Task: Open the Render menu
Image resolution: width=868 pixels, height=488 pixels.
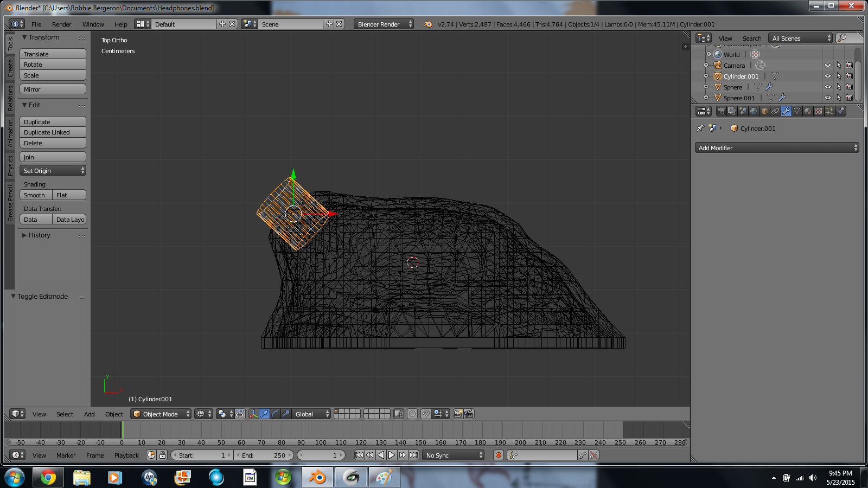Action: [61, 24]
